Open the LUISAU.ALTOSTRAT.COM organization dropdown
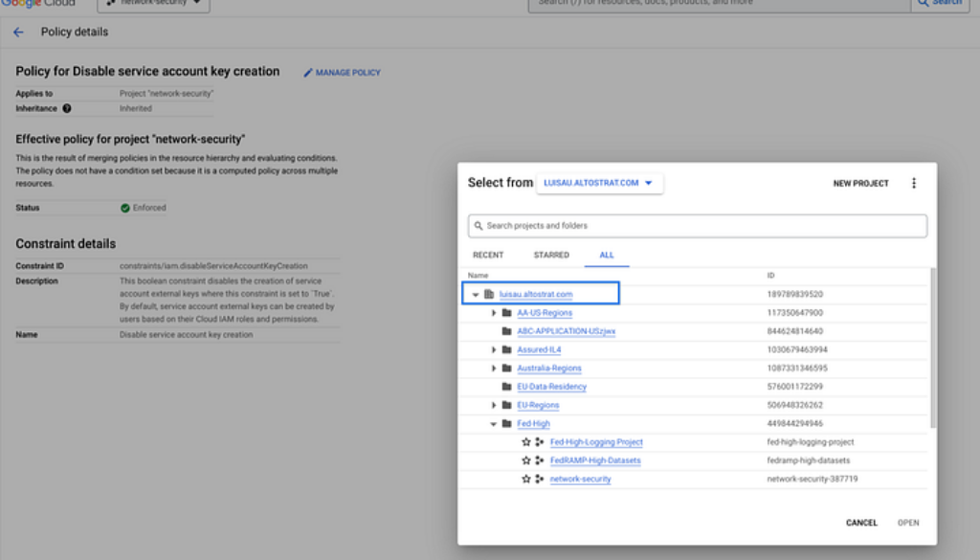This screenshot has height=560, width=980. pos(599,183)
